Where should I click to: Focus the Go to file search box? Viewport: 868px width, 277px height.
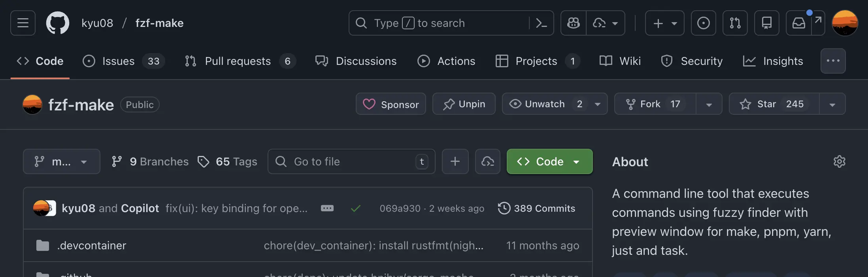[x=351, y=161]
